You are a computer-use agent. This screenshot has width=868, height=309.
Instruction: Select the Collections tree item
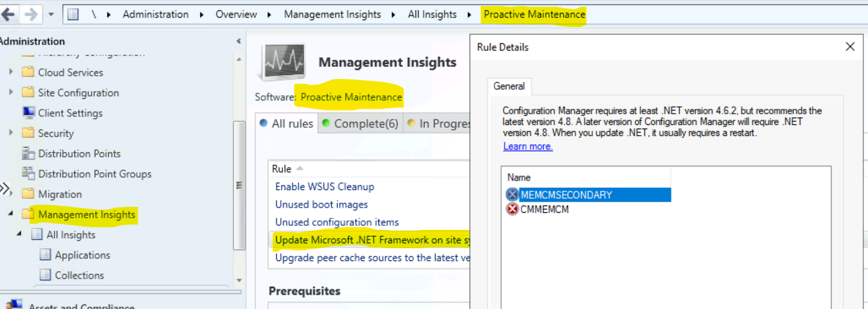[x=79, y=275]
